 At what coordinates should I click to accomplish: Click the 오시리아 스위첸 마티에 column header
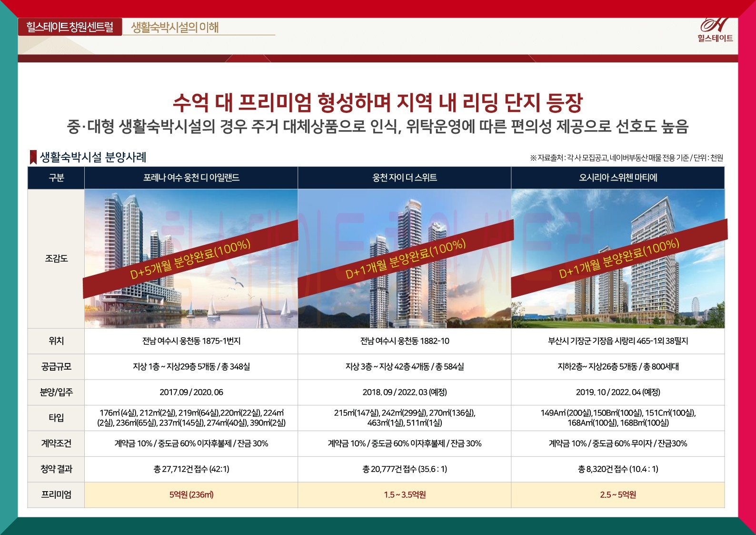coord(618,178)
